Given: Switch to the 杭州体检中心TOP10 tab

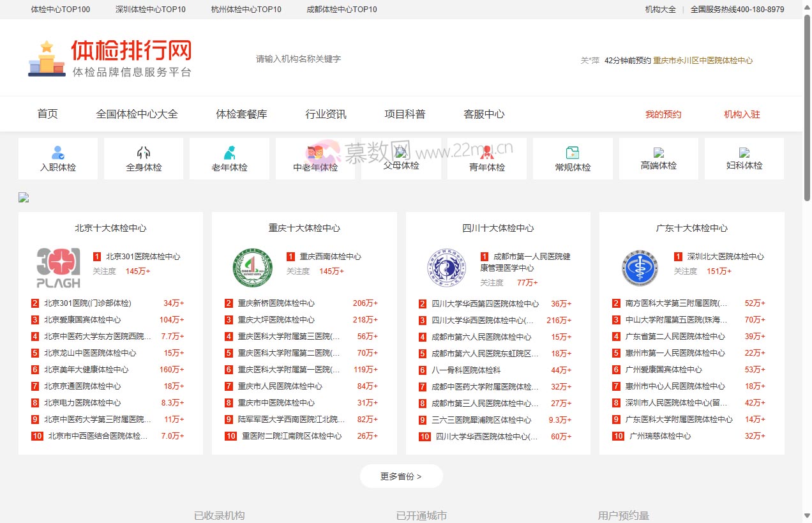Looking at the screenshot, I should (x=246, y=10).
